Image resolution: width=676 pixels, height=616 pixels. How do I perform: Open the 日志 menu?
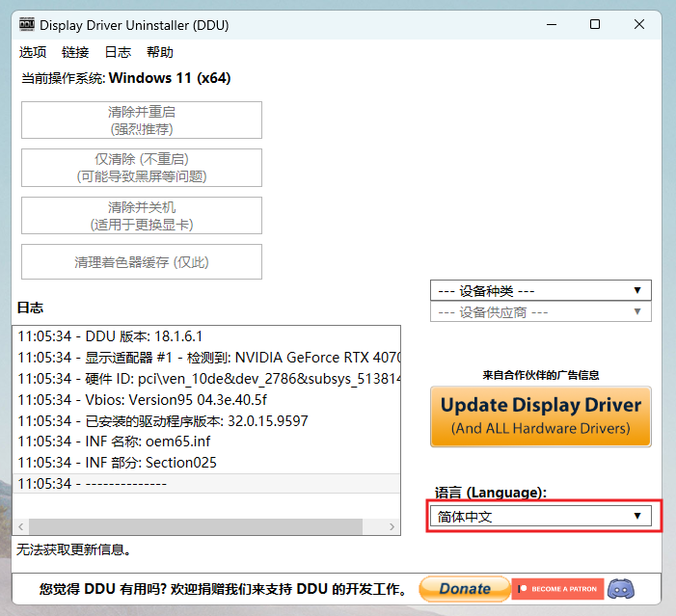click(118, 52)
